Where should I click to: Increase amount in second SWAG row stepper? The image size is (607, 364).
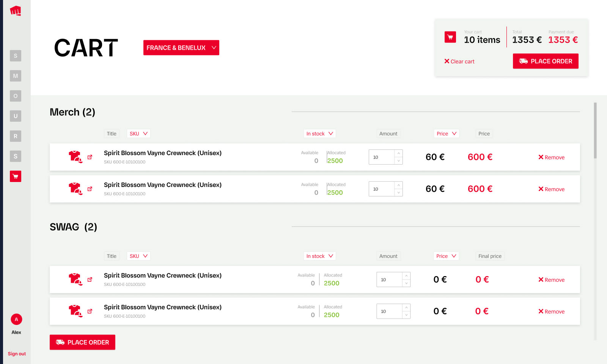click(x=406, y=308)
